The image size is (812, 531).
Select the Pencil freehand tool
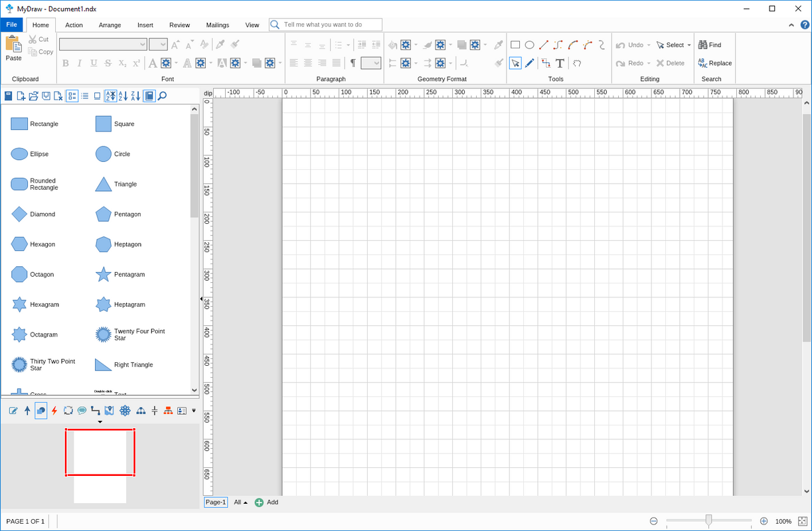(530, 63)
